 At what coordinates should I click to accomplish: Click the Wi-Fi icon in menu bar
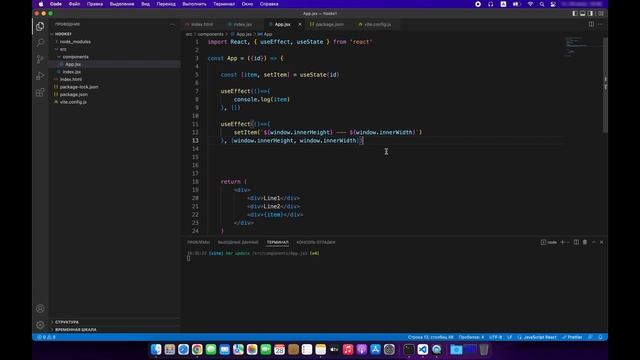[530, 4]
